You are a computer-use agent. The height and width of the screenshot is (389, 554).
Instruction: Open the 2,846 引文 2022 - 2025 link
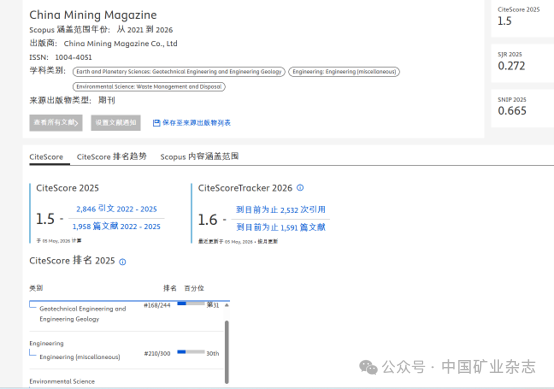pyautogui.click(x=117, y=209)
